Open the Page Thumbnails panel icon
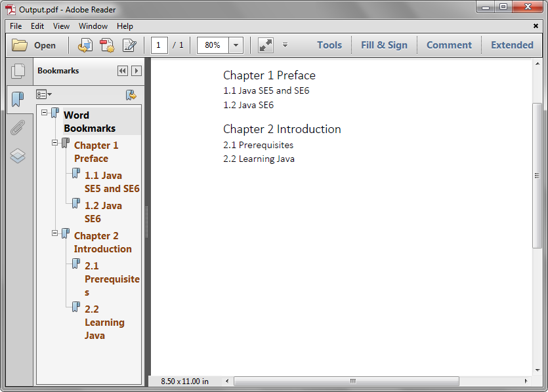The width and height of the screenshot is (548, 392). coord(18,71)
